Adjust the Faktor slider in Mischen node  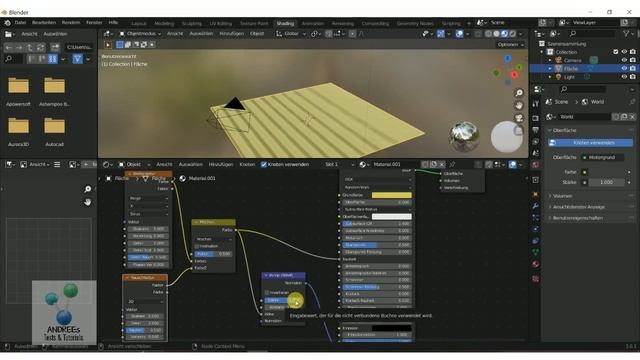click(213, 254)
